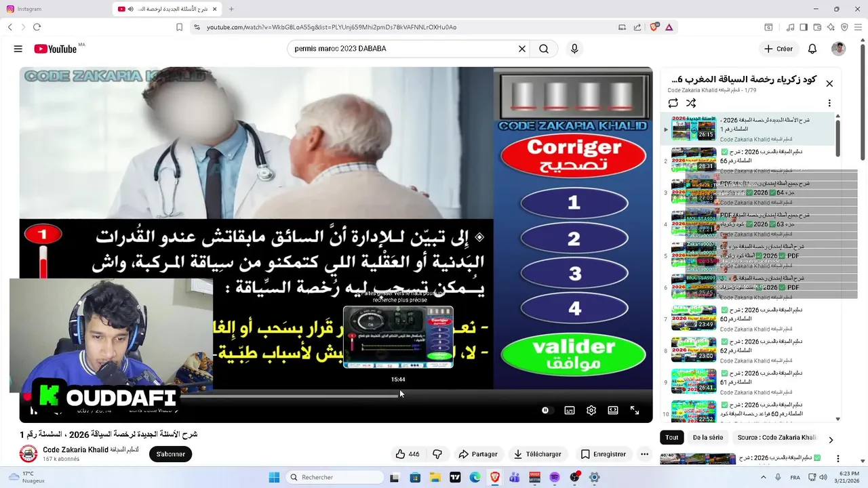The width and height of the screenshot is (868, 488).
Task: Open the notifications bell
Action: tap(812, 49)
